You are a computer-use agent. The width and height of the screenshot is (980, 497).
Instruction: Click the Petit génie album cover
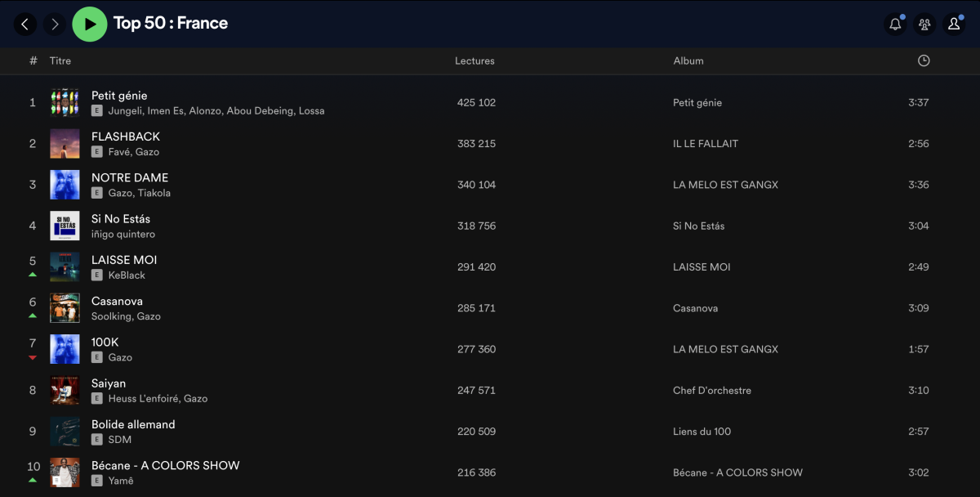[x=65, y=103]
